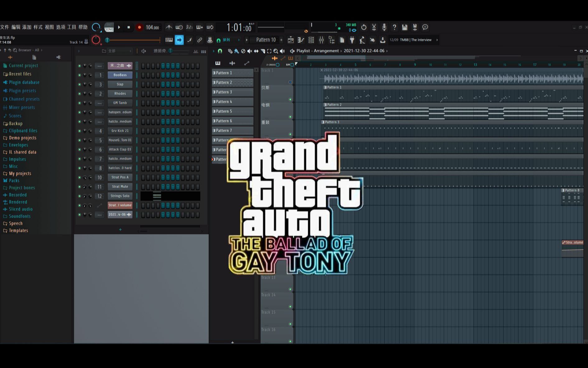Screen dimensions: 588x368
Task: Adjust the song position slider
Action: point(134,40)
